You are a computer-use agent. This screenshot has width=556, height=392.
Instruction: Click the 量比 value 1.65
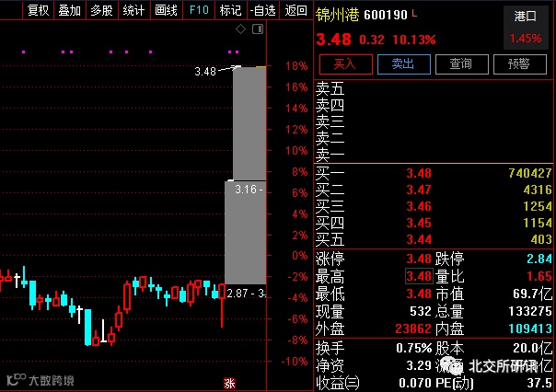click(x=539, y=276)
